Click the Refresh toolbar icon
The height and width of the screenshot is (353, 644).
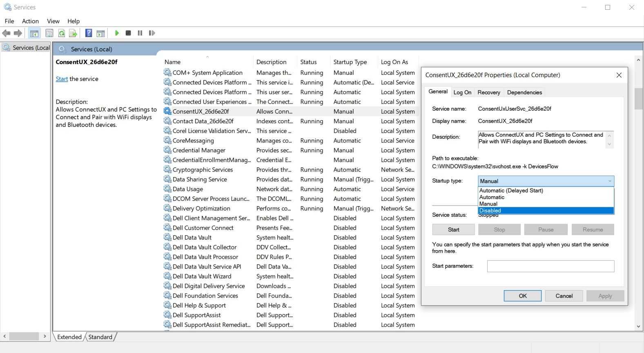pos(61,33)
